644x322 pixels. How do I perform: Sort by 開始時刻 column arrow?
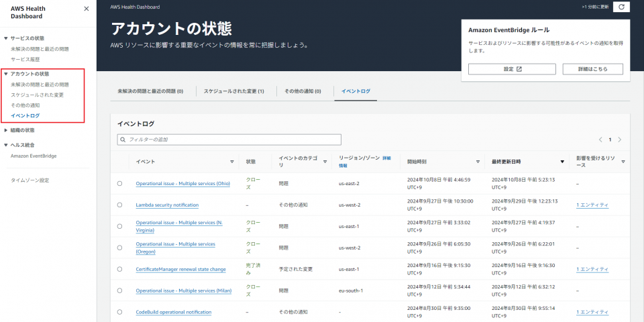pos(478,162)
